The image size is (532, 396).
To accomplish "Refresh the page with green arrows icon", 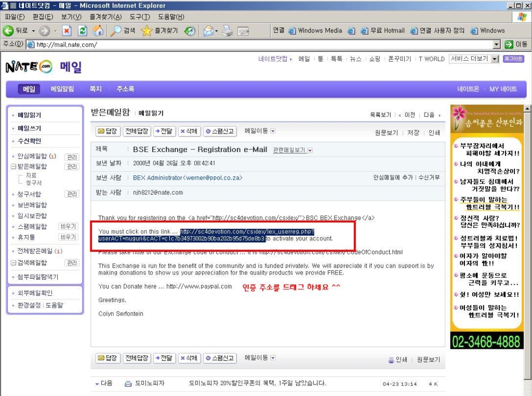I will tap(83, 31).
